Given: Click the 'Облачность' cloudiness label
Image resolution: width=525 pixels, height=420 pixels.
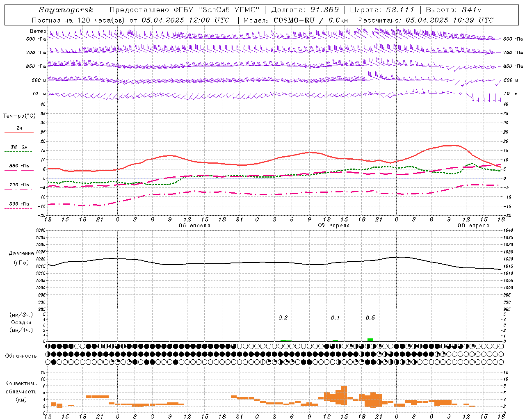Looking at the screenshot, I should tap(21, 356).
